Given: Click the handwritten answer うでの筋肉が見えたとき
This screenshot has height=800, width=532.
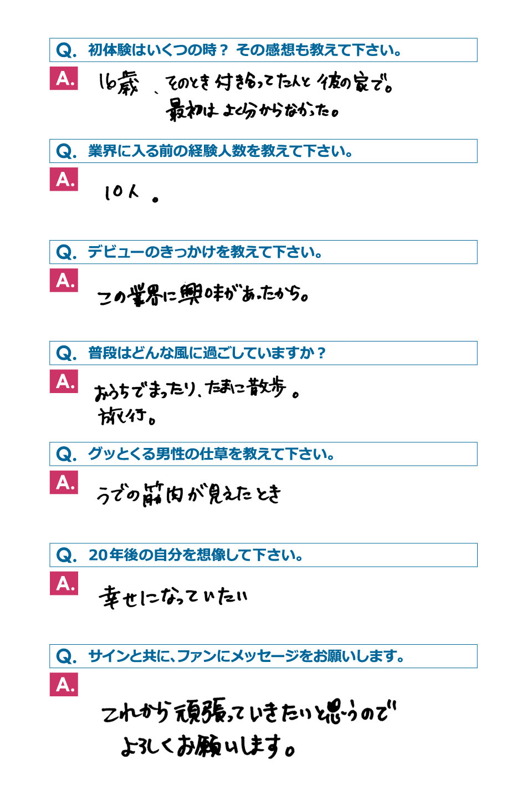Looking at the screenshot, I should [x=189, y=493].
